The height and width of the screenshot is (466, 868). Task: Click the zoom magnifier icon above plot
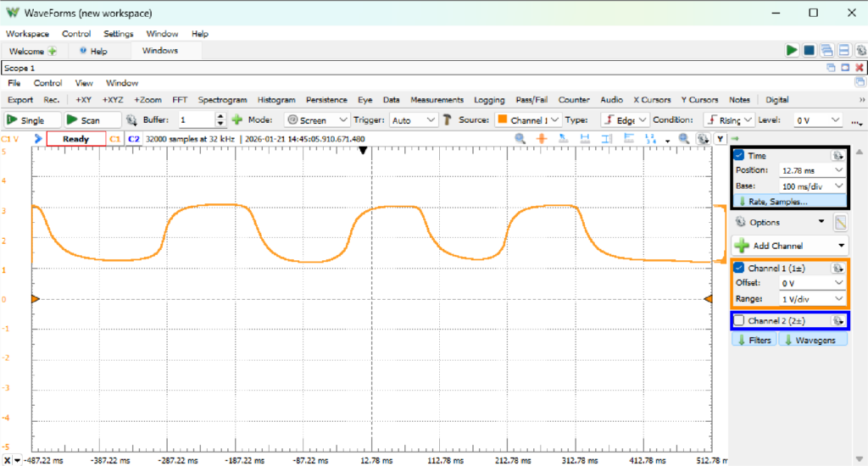coord(519,139)
